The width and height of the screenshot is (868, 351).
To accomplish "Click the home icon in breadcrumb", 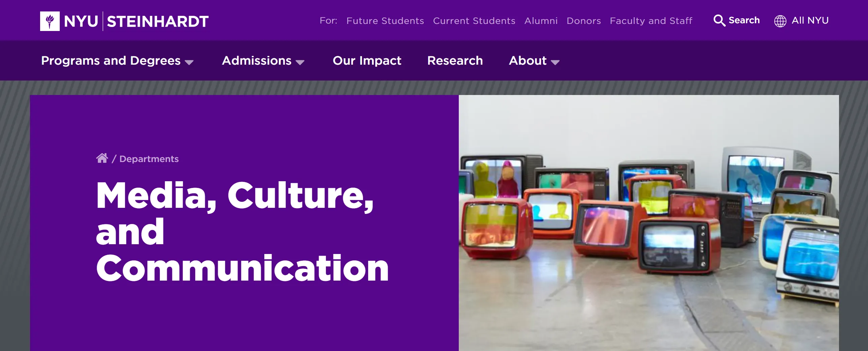I will tap(102, 158).
